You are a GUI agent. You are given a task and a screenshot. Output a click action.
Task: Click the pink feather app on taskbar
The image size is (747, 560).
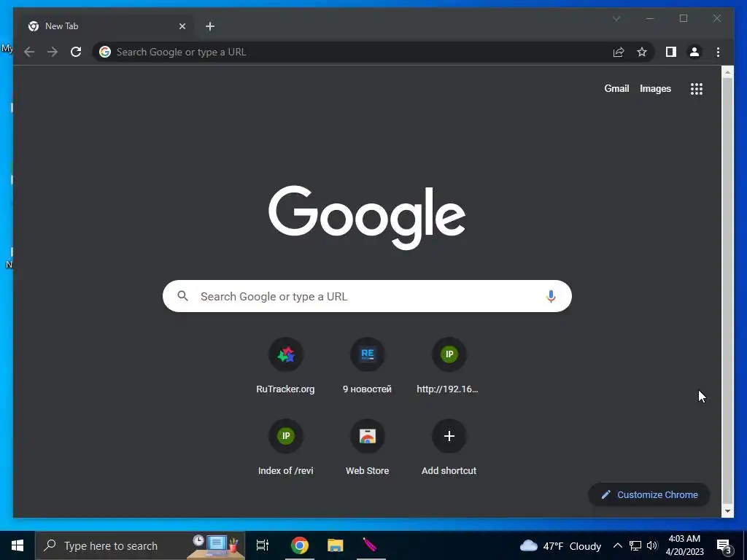(x=371, y=545)
